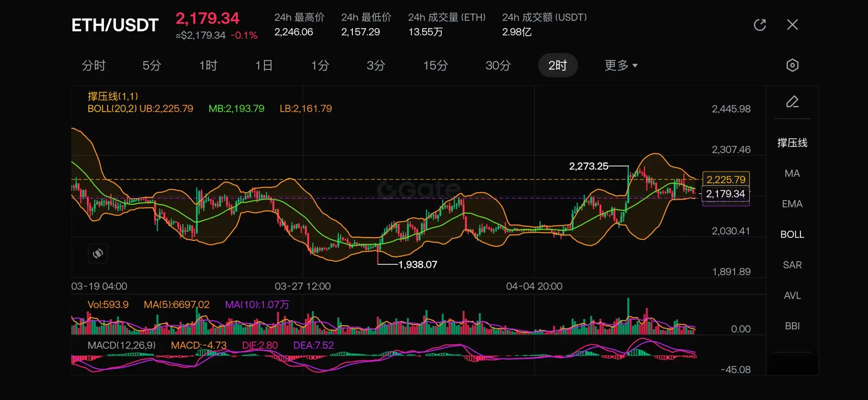Click the ≈$2,179.34 converted price text

201,35
